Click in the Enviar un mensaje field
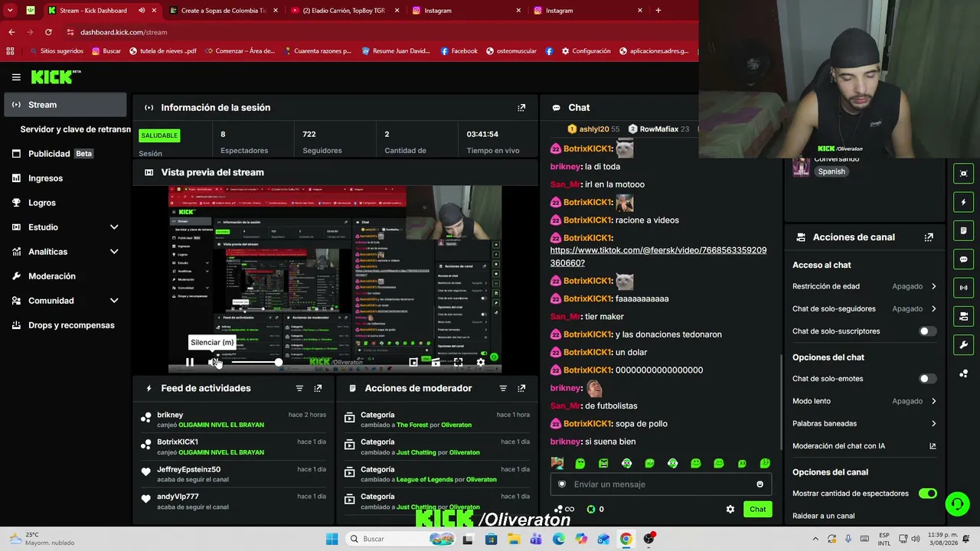This screenshot has width=980, height=551. (x=660, y=484)
